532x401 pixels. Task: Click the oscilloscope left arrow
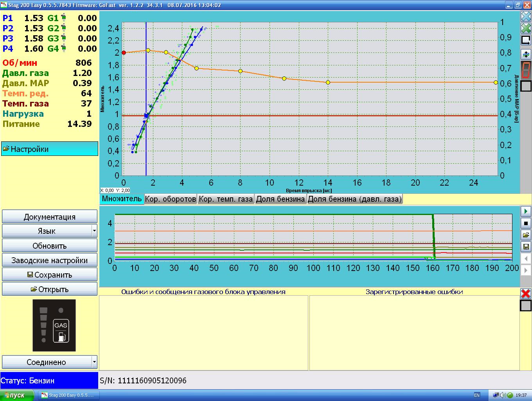coord(526,258)
